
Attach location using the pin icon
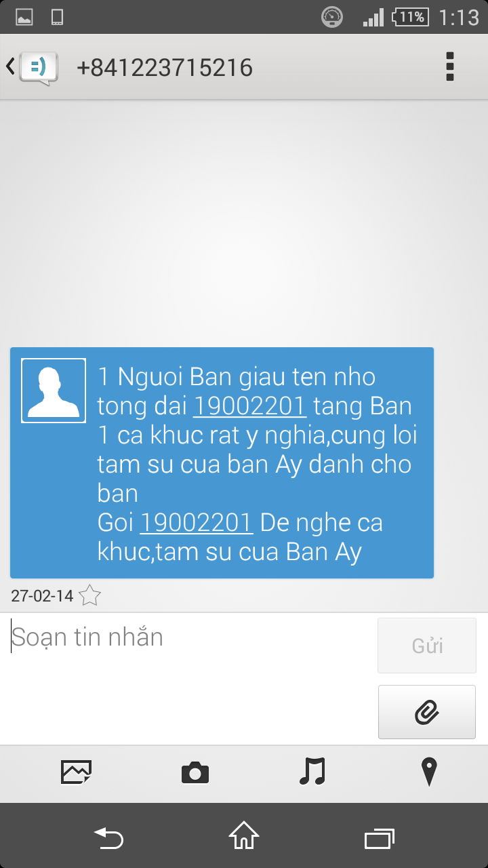coord(429,772)
